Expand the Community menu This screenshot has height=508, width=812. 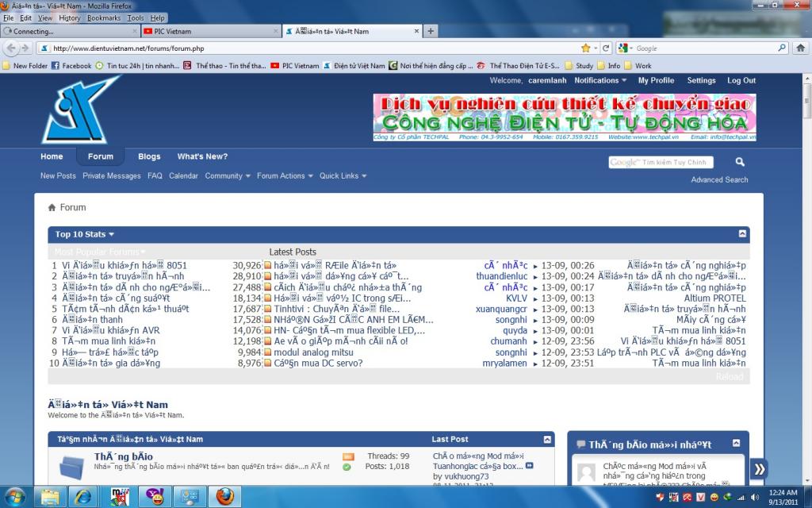(x=228, y=175)
